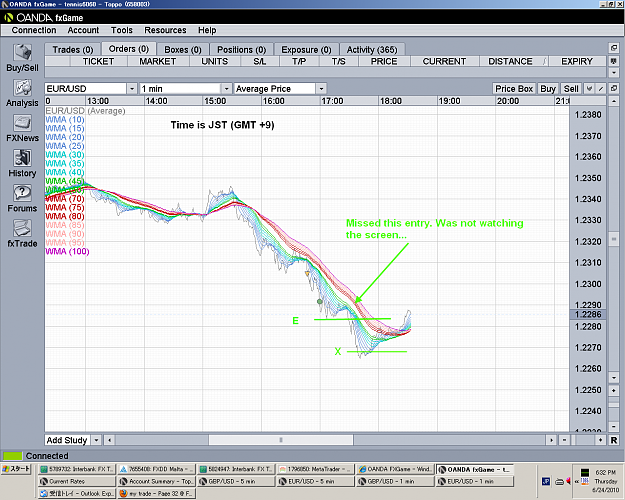Switch to MetaTrader taskbar window
The width and height of the screenshot is (625, 500).
[314, 469]
